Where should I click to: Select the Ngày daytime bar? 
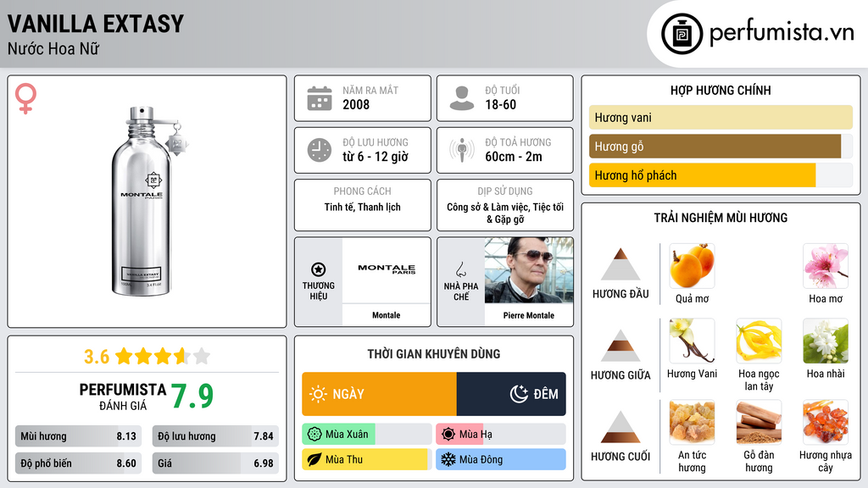pyautogui.click(x=379, y=394)
